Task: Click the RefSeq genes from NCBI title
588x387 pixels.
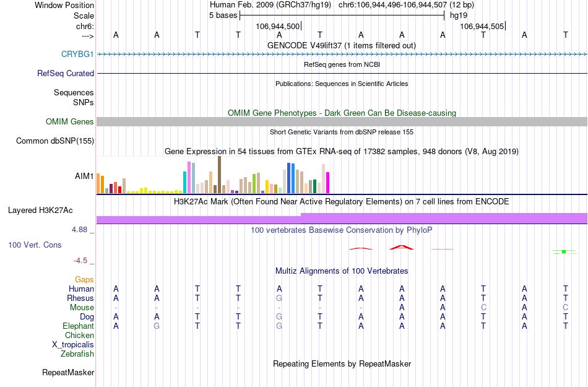Action: coord(342,64)
